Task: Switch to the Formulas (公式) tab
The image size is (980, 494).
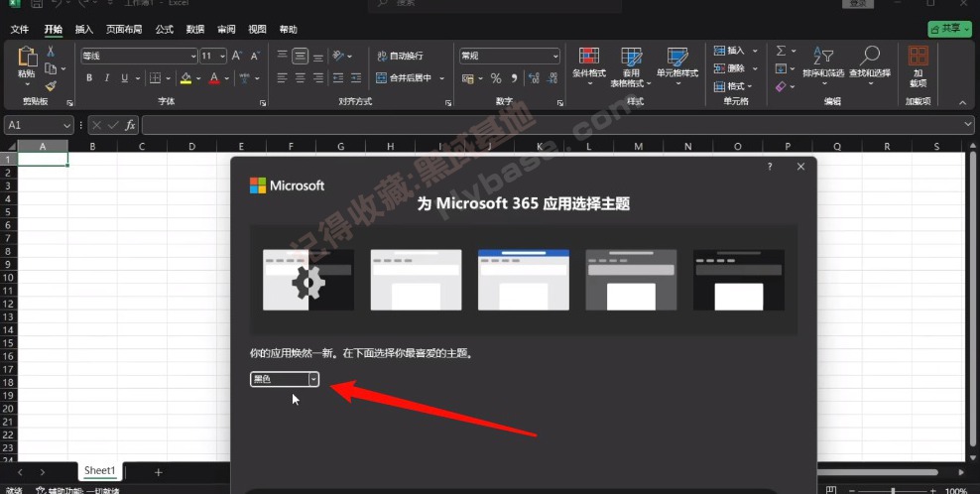Action: tap(165, 30)
